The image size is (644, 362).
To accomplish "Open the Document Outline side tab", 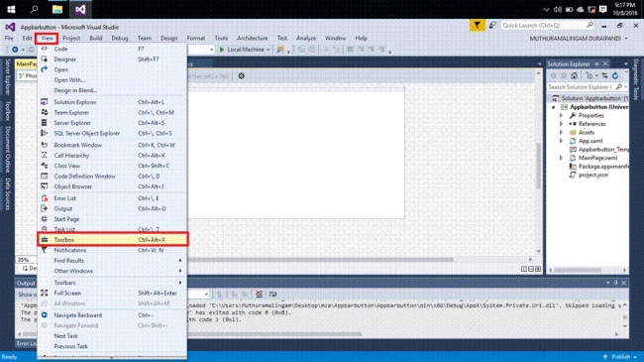I will (7, 150).
